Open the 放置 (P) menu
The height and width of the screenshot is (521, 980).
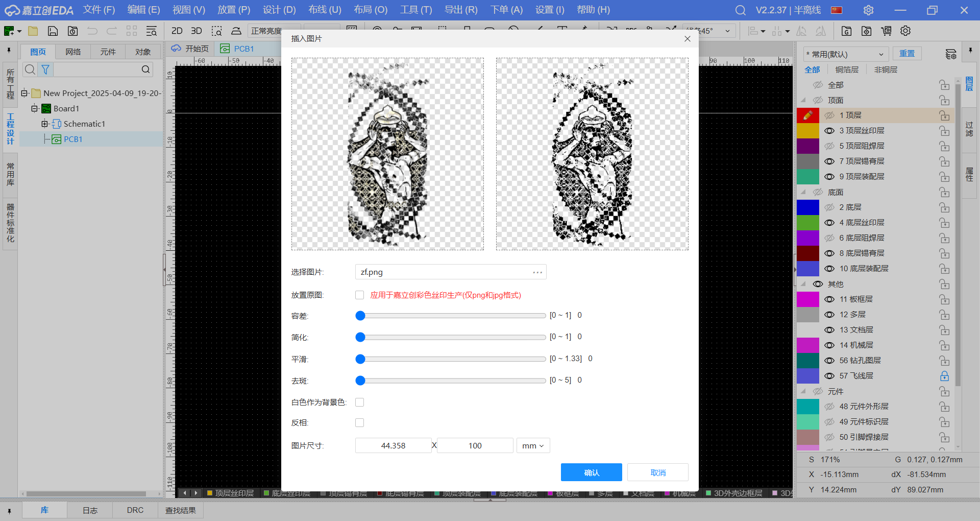[x=234, y=10]
